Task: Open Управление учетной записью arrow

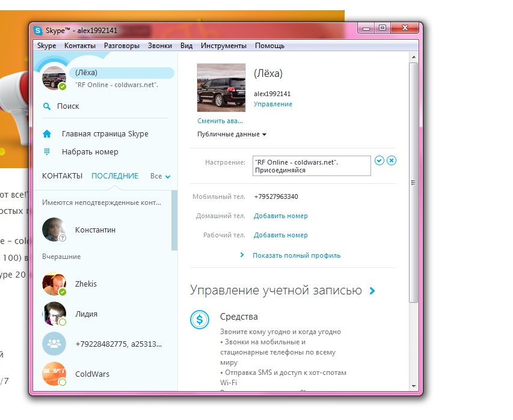Action: [372, 291]
